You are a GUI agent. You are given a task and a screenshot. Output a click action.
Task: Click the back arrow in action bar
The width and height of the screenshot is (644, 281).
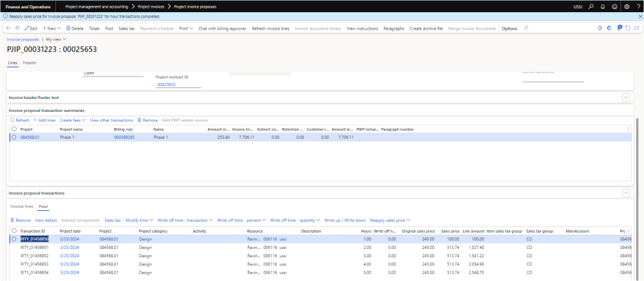coord(8,28)
